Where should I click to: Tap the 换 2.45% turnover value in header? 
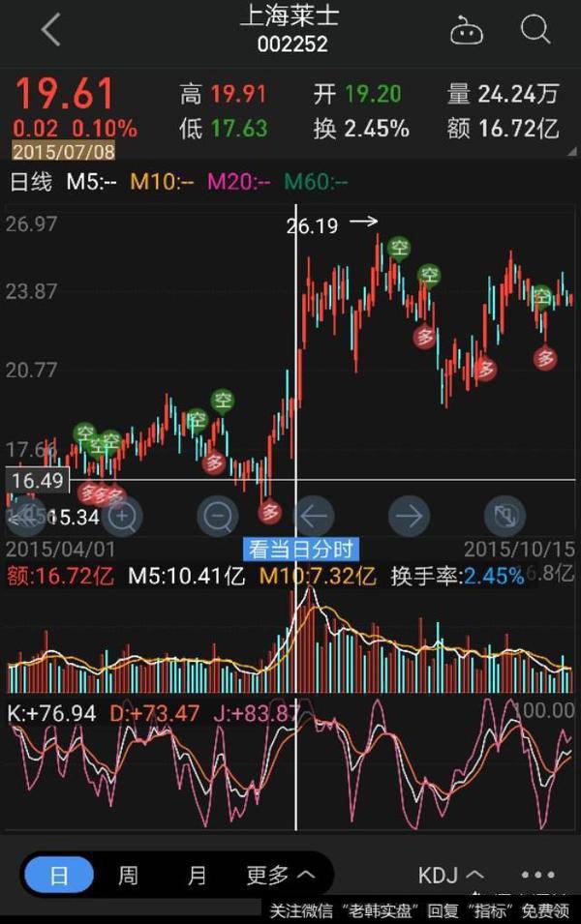(361, 128)
